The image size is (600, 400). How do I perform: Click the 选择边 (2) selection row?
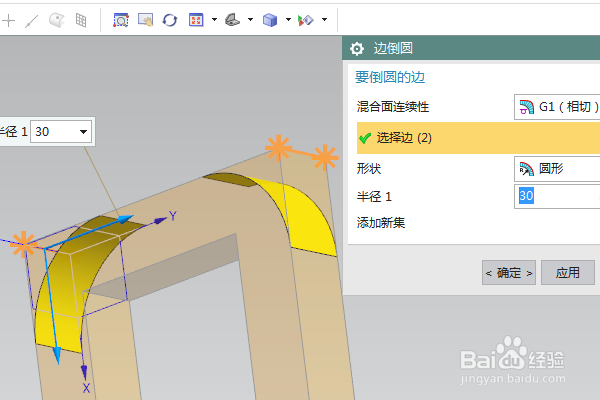click(478, 138)
